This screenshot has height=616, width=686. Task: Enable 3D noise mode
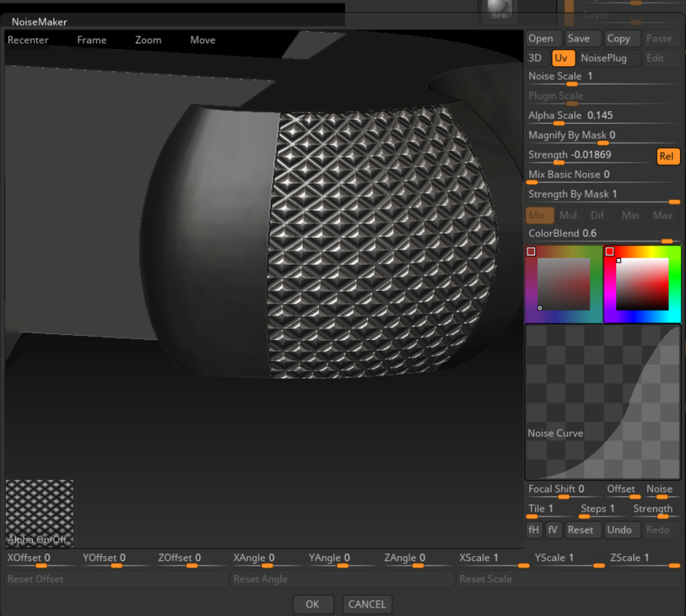point(535,58)
